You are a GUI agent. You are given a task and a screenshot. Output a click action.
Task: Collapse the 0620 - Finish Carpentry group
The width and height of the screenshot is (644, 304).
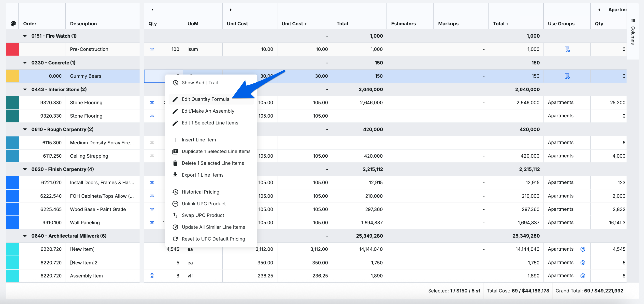pyautogui.click(x=25, y=169)
